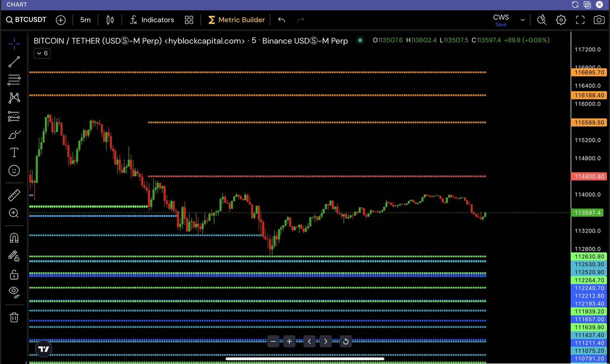Viewport: 610px width, 364px height.
Task: Open the emoji and icons tool
Action: click(x=14, y=170)
